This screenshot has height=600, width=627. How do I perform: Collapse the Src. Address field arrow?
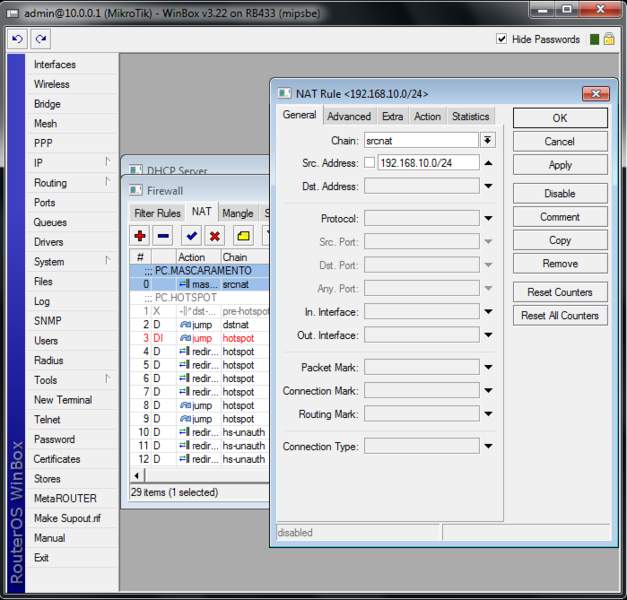488,163
